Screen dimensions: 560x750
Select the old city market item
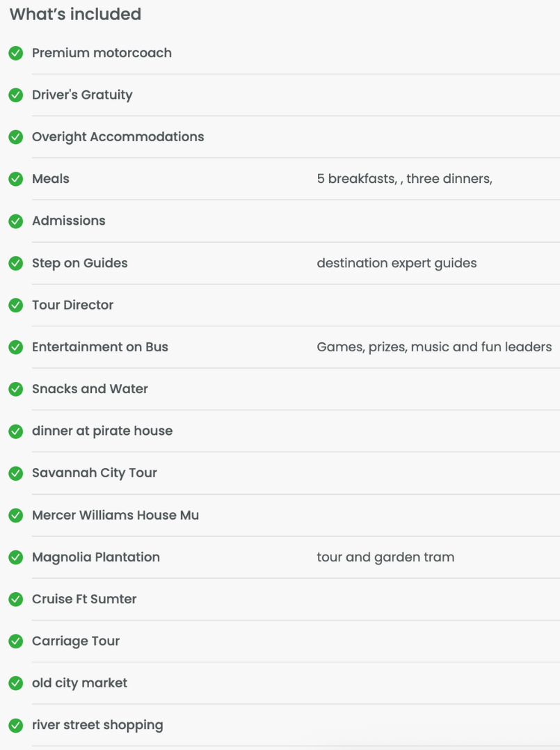click(x=79, y=683)
